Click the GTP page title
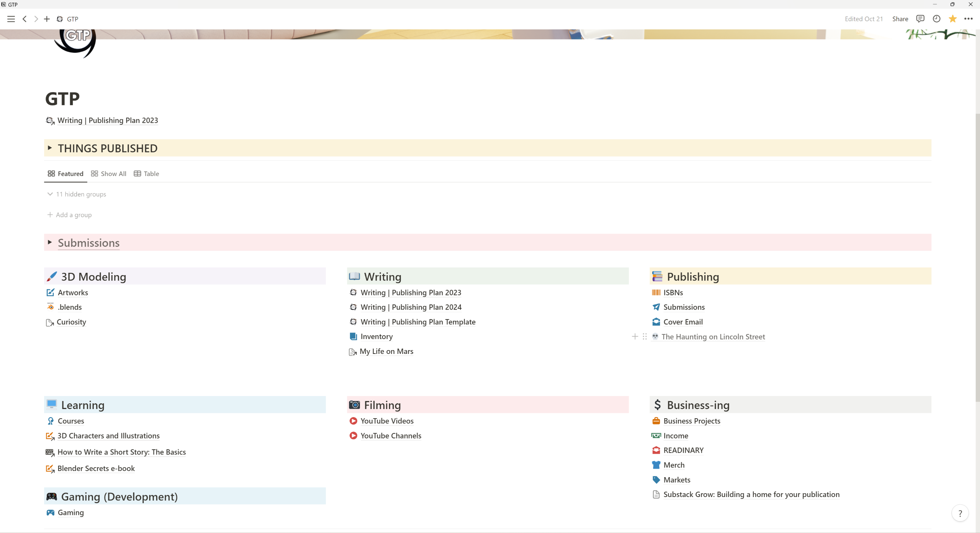The image size is (980, 533). point(62,99)
